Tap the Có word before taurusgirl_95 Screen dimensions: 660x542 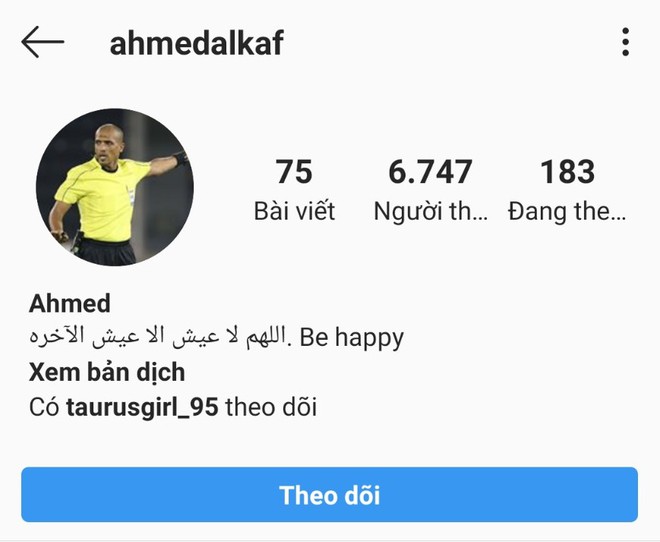tap(44, 408)
